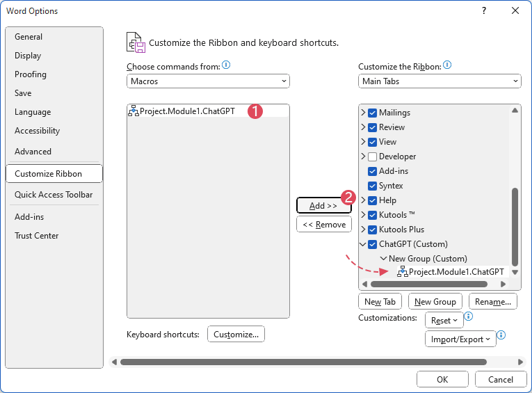Screen dimensions: 532x393
Task: Expand the Review tab tree node
Action: 363,127
